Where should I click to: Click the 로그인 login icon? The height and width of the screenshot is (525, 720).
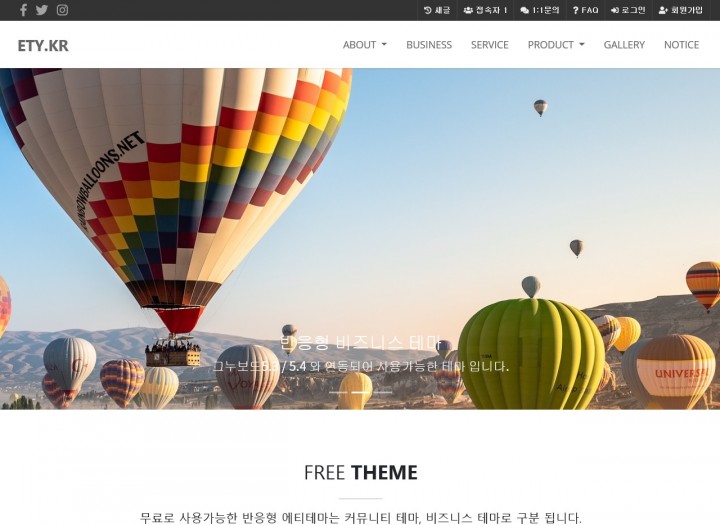click(615, 10)
